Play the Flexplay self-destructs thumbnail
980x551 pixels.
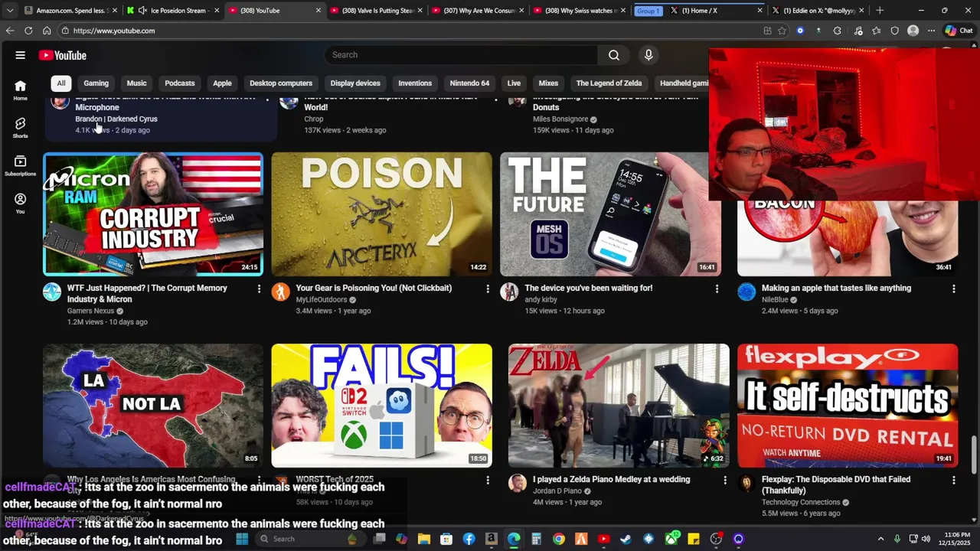(x=848, y=405)
